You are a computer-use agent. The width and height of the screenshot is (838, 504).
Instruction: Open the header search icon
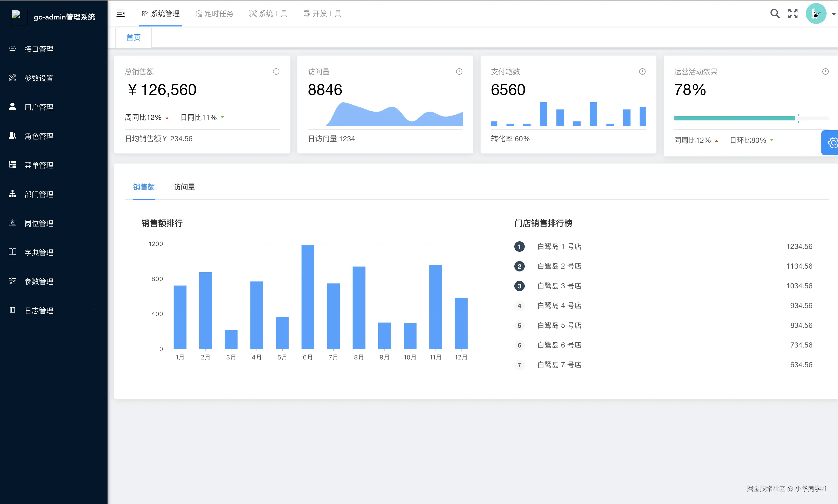point(774,13)
